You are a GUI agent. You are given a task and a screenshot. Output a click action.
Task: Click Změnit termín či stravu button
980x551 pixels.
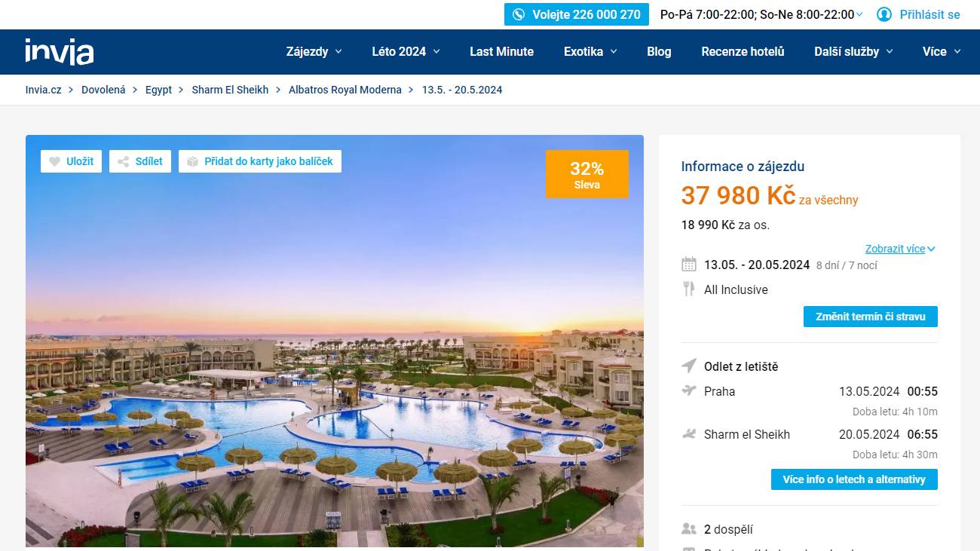coord(871,317)
